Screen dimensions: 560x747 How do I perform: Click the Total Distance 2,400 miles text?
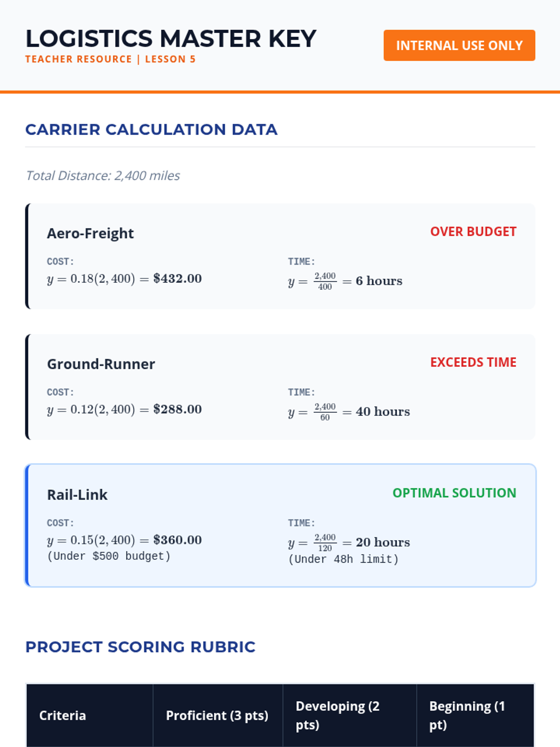[103, 176]
